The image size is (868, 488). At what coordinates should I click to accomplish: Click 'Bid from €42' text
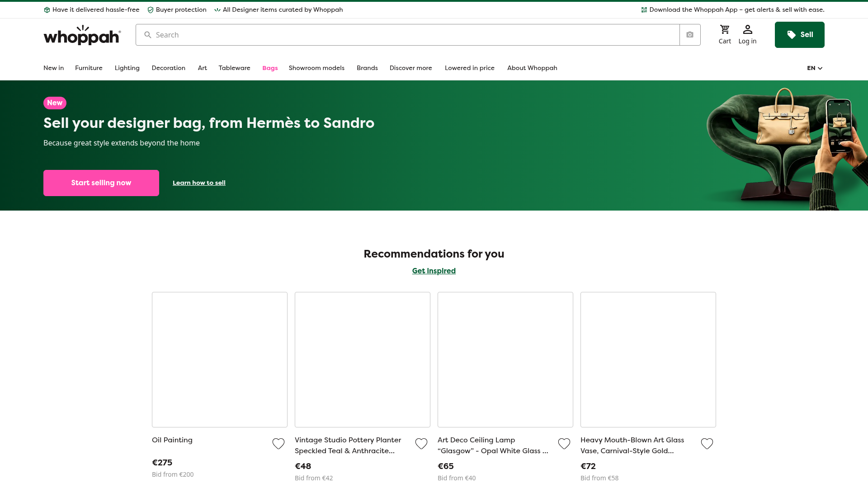click(314, 478)
